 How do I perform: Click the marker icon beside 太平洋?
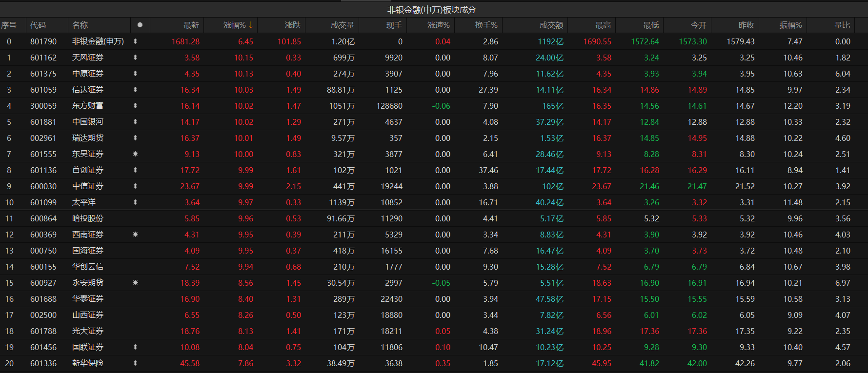[135, 202]
